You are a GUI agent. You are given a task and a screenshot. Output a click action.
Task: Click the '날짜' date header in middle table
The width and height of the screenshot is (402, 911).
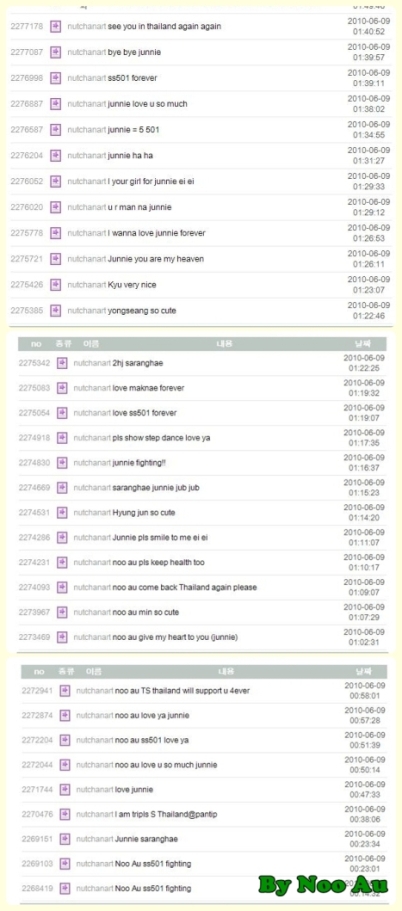(363, 344)
